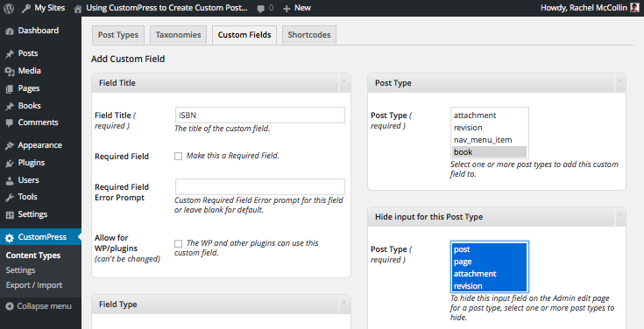Open Plugins in sidebar
Screen dimensions: 644x329
coord(32,163)
